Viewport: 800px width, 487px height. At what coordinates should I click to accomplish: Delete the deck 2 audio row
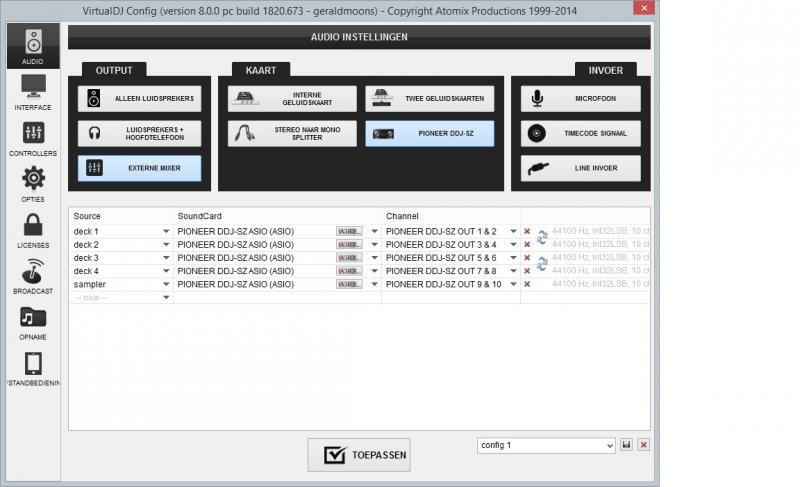pos(527,245)
